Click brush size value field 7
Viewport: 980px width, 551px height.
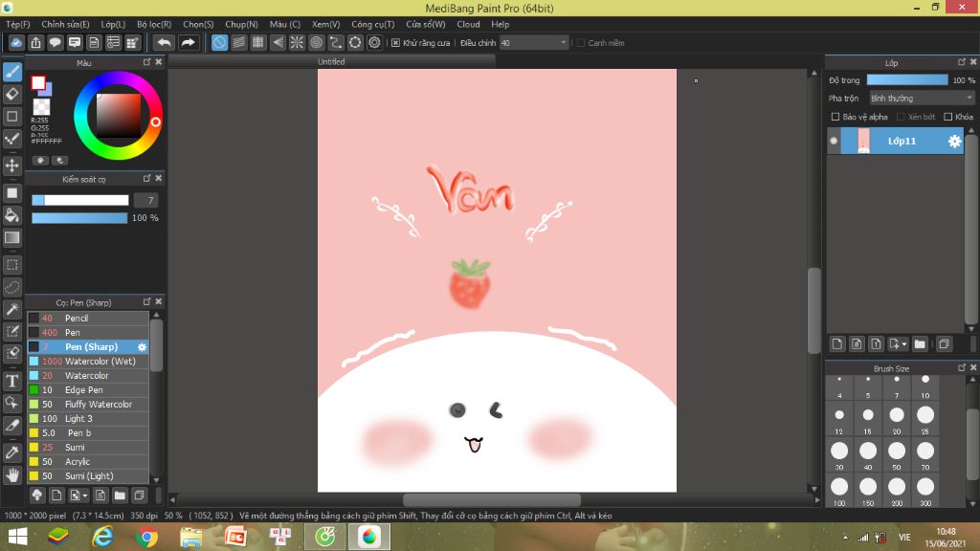tap(145, 200)
